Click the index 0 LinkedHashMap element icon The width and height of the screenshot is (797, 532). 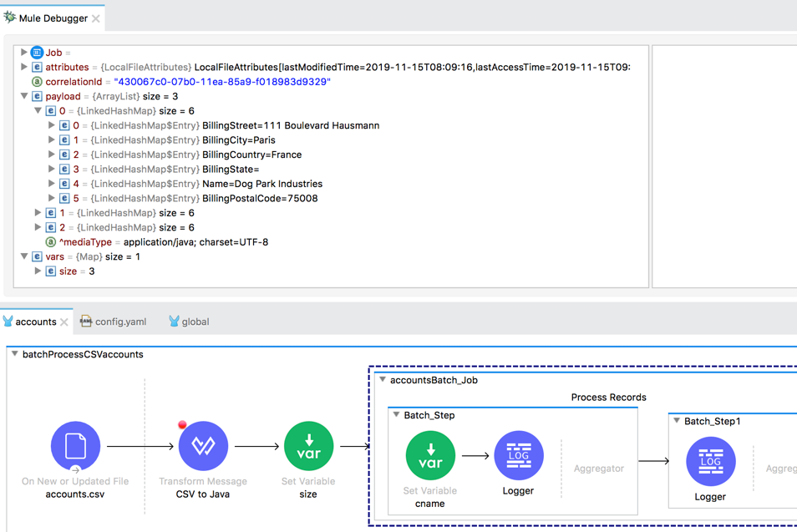50,111
